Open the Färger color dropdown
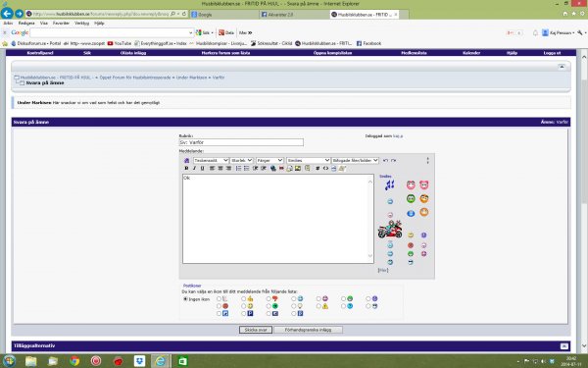Screen dimensions: 588x368 [269, 160]
